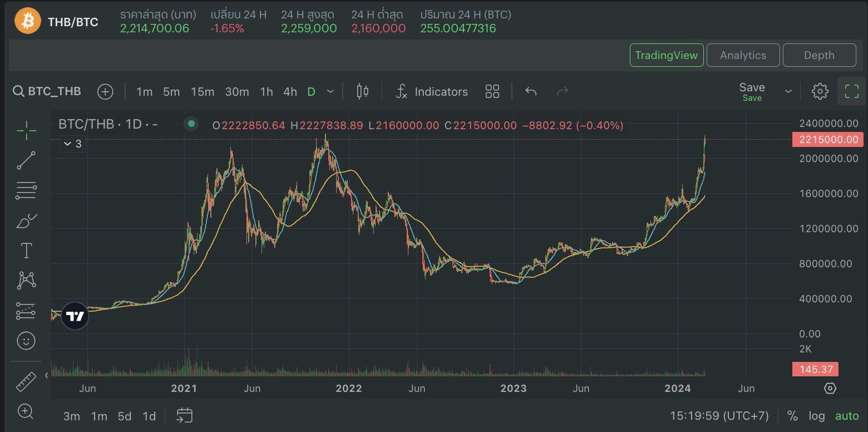The width and height of the screenshot is (868, 432).
Task: Open the Fibonacci retracement tool
Action: tap(26, 190)
